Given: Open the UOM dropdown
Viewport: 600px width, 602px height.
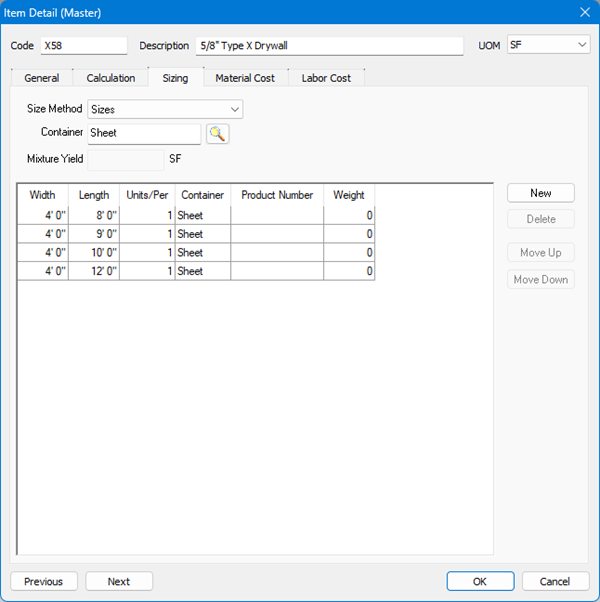Looking at the screenshot, I should [x=548, y=45].
